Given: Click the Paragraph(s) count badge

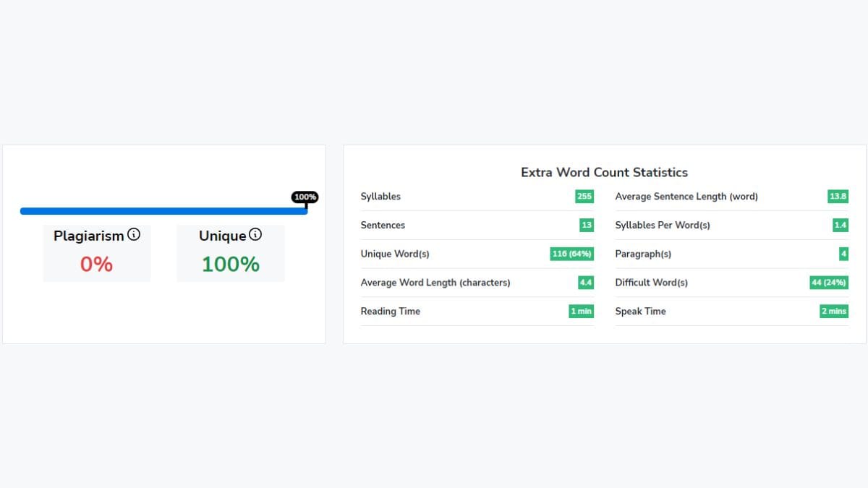Looking at the screenshot, I should (x=843, y=254).
